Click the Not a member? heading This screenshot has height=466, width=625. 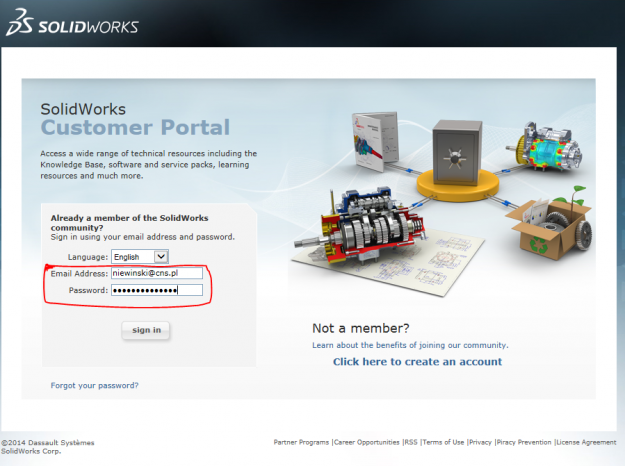pos(361,328)
